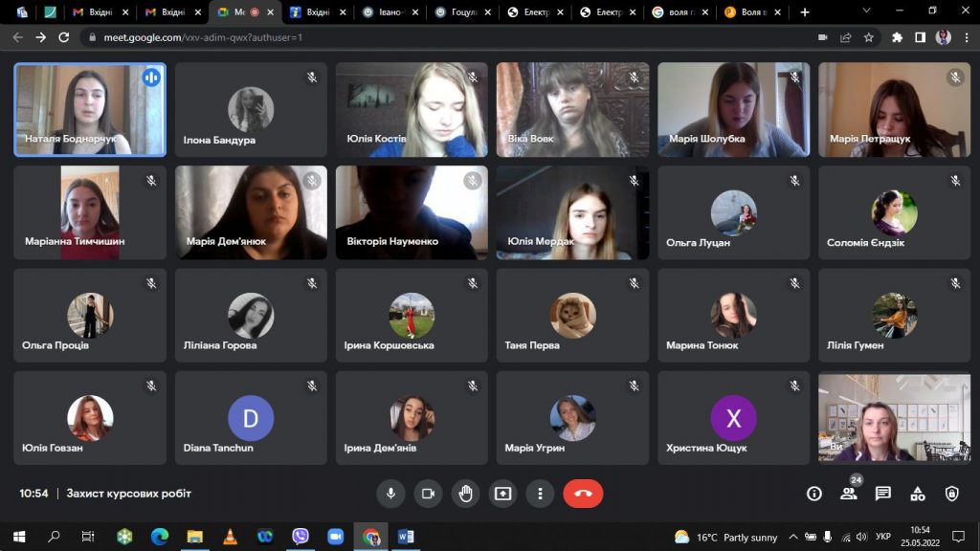The height and width of the screenshot is (551, 980).
Task: Open more options three-dot menu in Meet
Action: click(x=541, y=494)
